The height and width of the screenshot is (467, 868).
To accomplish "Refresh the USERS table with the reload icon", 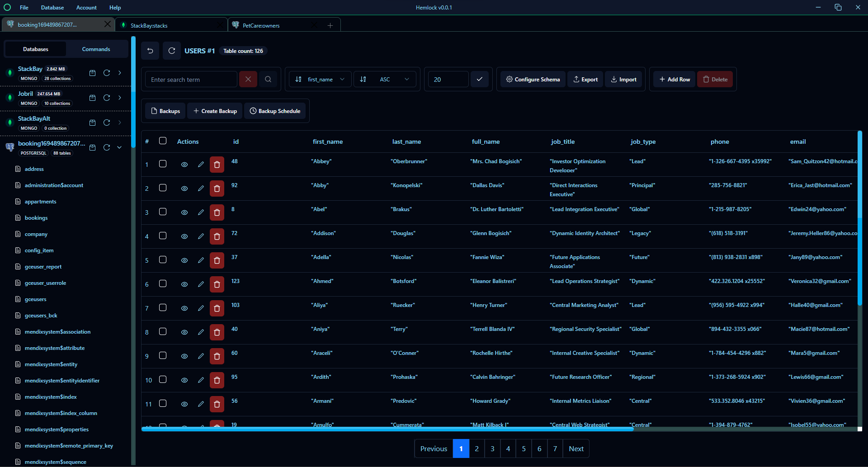I will coord(172,51).
